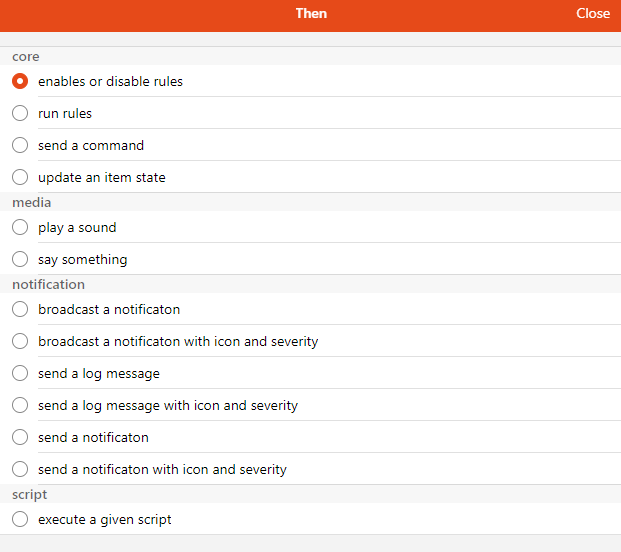
Task: Select the plain 'send a notificaton' radio button
Action: click(x=20, y=437)
